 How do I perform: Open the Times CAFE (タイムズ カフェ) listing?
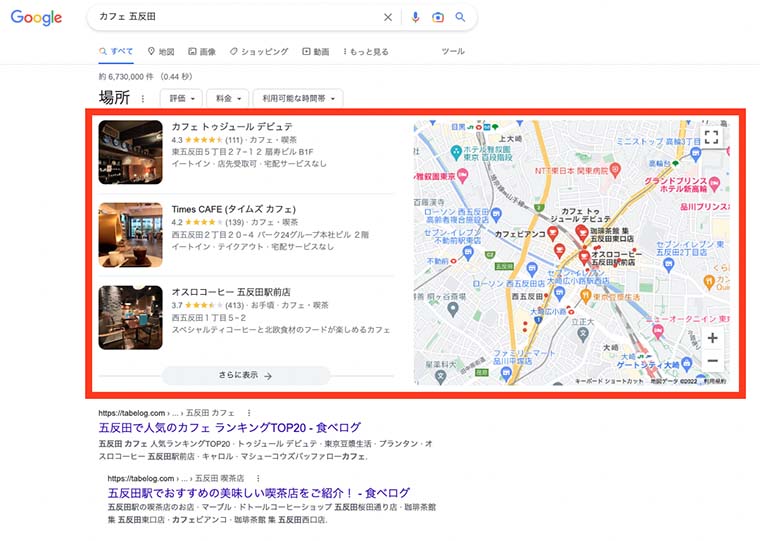[234, 209]
